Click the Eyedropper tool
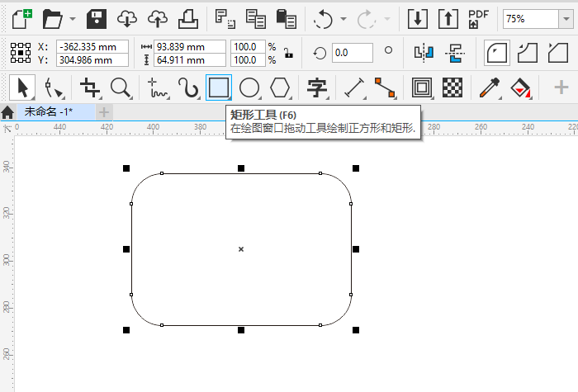578x392 pixels. click(x=490, y=87)
